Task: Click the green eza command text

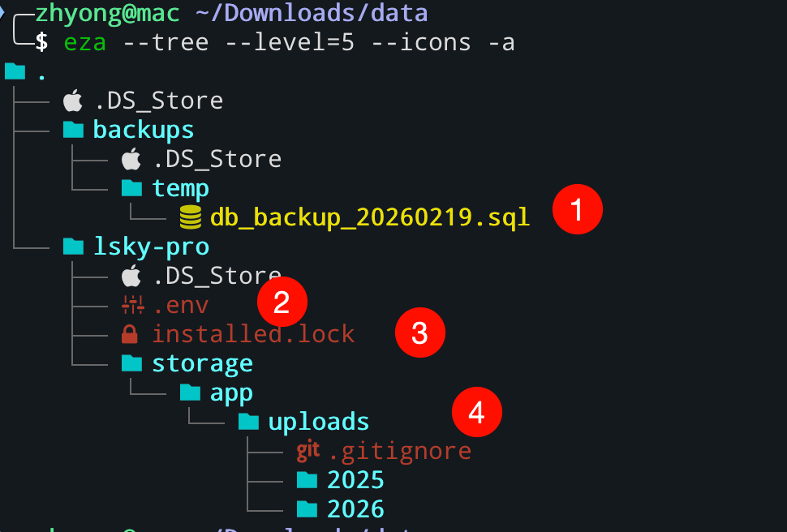Action: point(85,42)
